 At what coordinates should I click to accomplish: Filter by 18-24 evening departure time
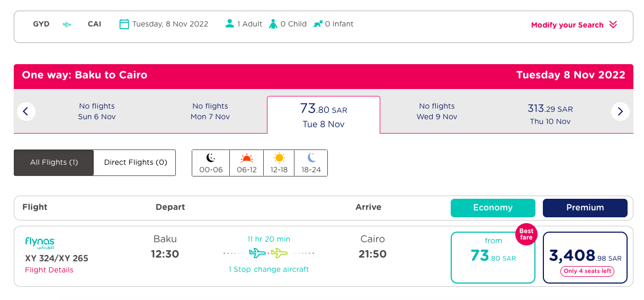point(311,163)
